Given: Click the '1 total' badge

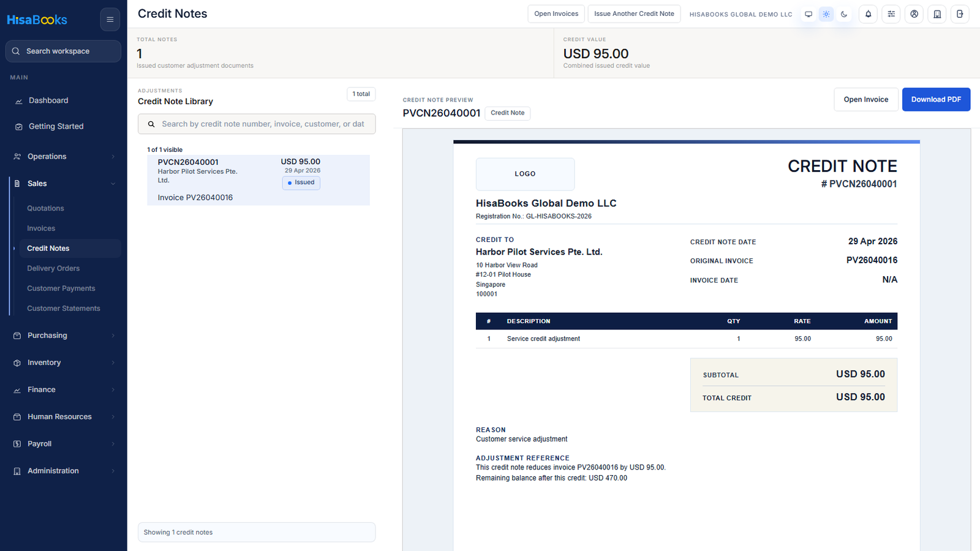Looking at the screenshot, I should (x=361, y=94).
